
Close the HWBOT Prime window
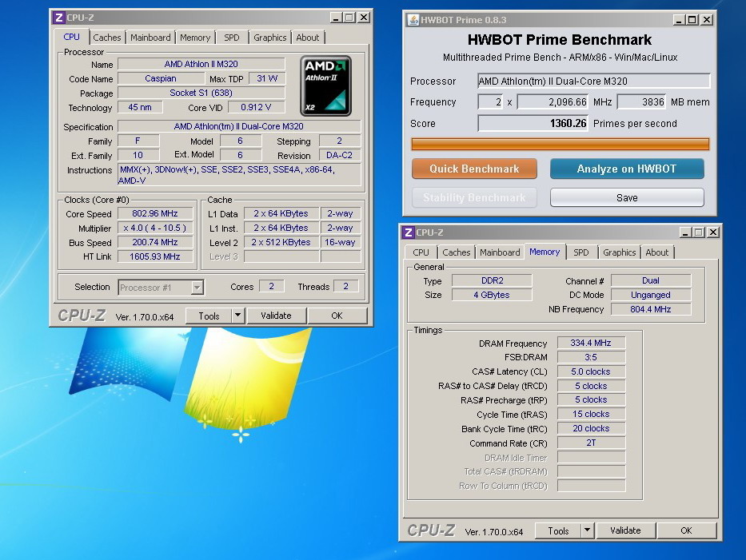pyautogui.click(x=707, y=20)
